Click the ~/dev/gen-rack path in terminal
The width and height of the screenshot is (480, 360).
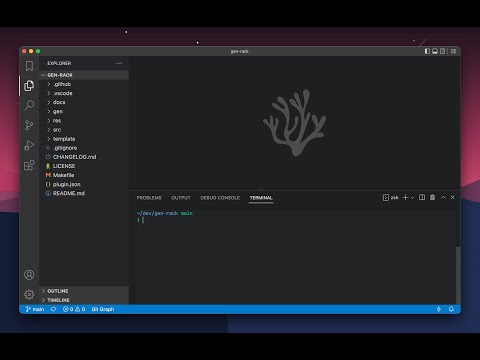[157, 213]
